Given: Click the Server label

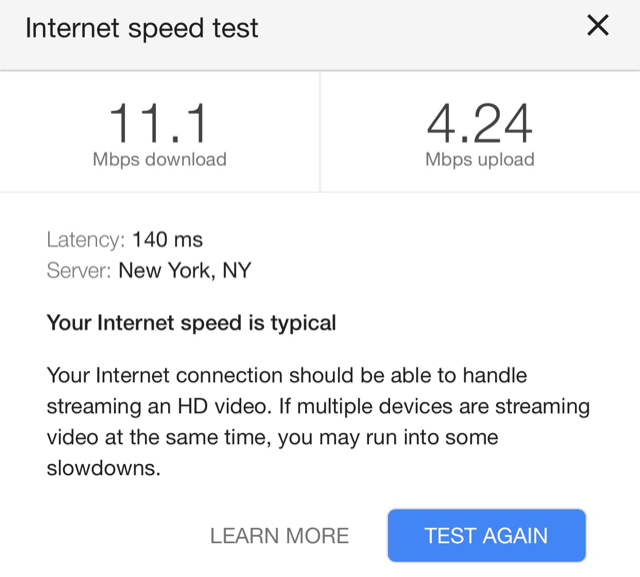Looking at the screenshot, I should 79,270.
